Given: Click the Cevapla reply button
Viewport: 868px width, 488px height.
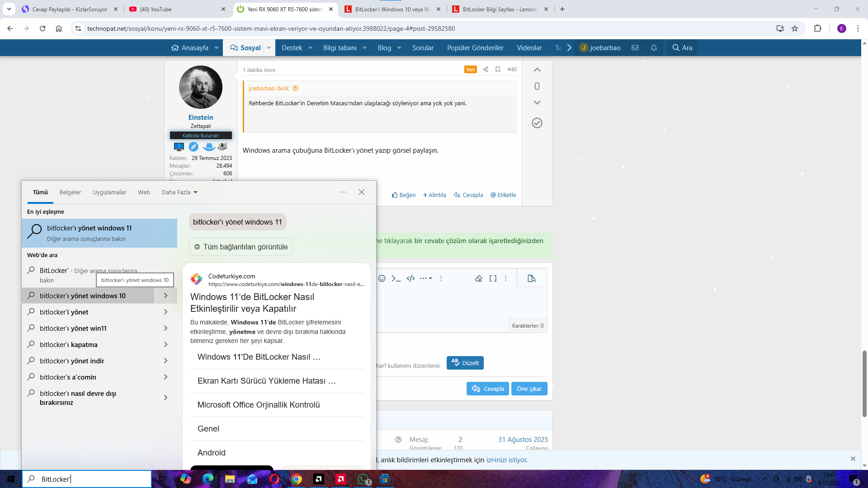Looking at the screenshot, I should (488, 389).
